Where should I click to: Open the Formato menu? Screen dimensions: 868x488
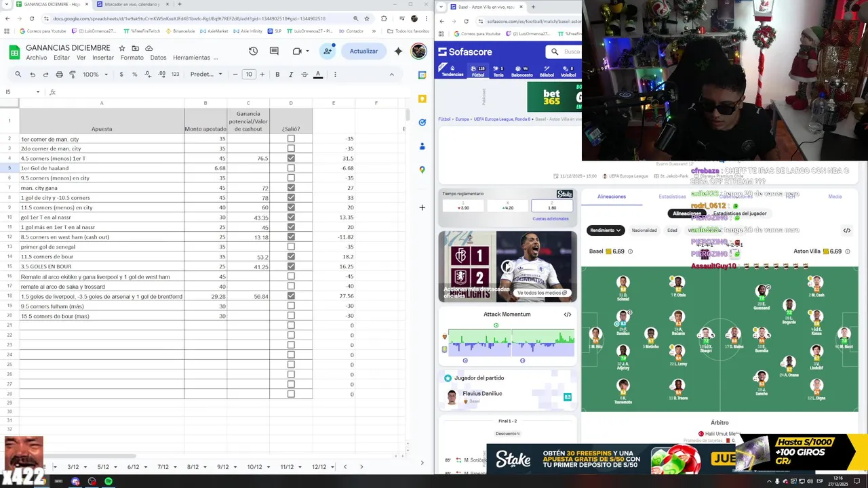(x=132, y=58)
